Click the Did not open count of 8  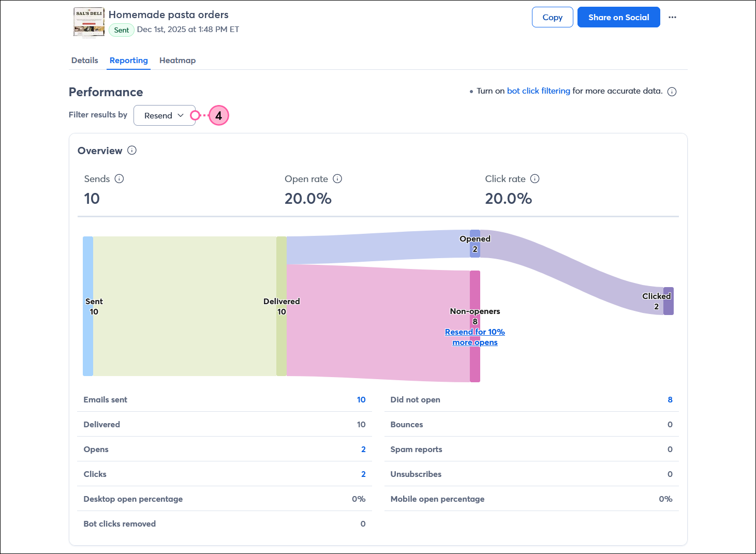pos(670,399)
